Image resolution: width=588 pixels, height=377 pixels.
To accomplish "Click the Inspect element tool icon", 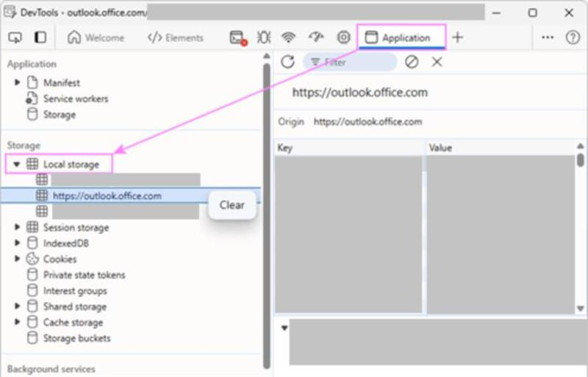I will click(15, 37).
